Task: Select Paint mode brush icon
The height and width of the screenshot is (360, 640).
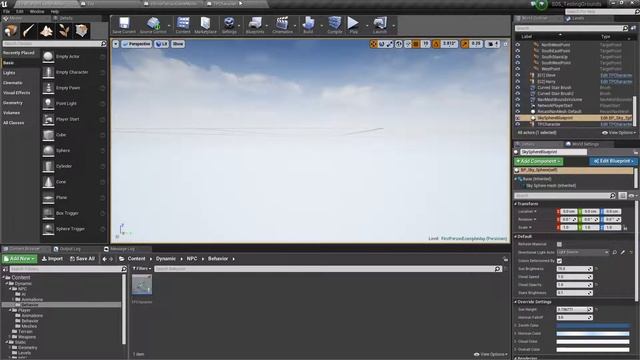Action: 29,31
